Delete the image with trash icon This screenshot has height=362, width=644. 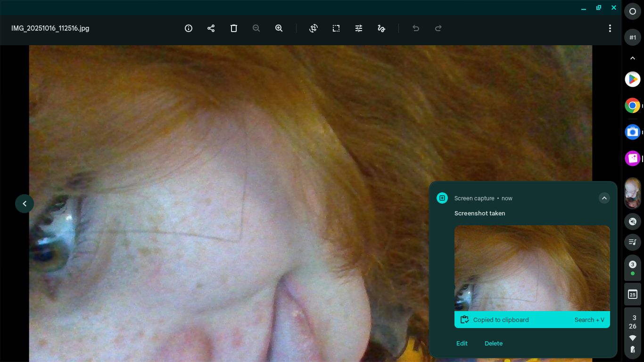pos(234,28)
